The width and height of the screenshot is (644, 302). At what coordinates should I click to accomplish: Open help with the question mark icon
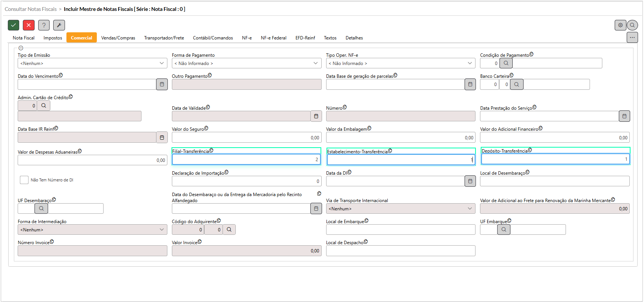pyautogui.click(x=44, y=25)
